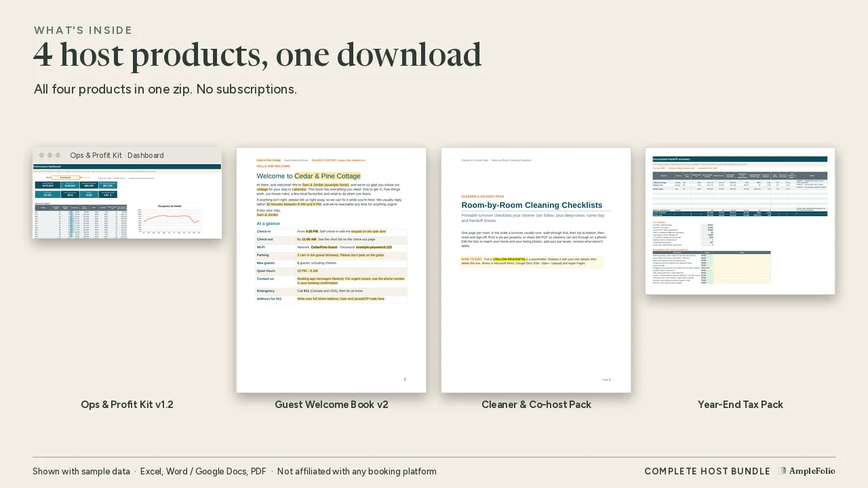
Task: Click the 'Ops & Profit Kit · Dashboard' window title
Action: [x=117, y=155]
